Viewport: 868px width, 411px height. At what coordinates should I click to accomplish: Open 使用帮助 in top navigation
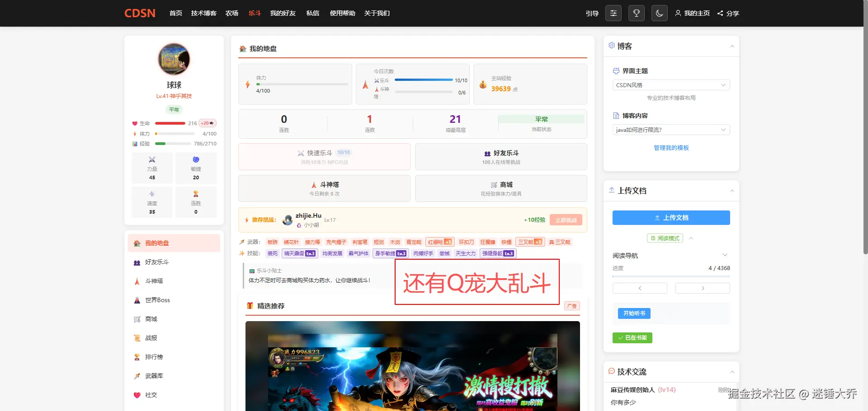coord(343,13)
